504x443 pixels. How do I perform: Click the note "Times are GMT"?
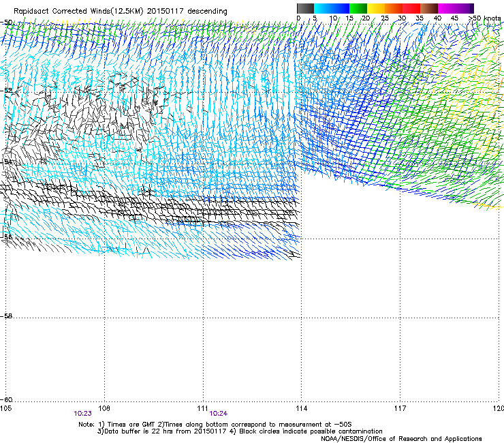pyautogui.click(x=131, y=425)
